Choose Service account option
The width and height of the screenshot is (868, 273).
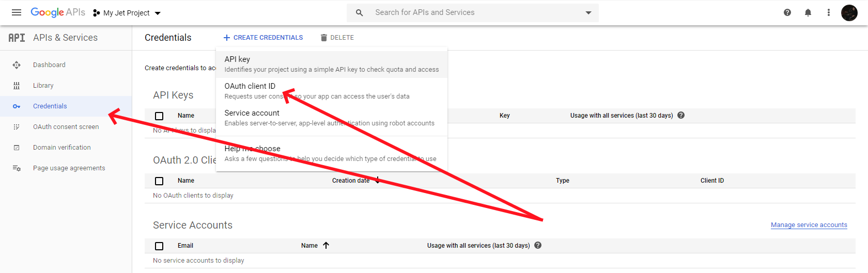332,118
